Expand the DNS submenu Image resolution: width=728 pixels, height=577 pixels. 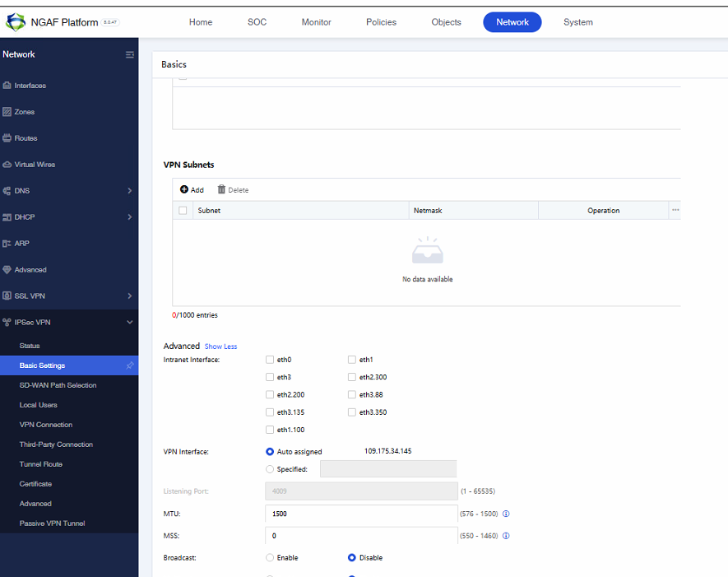click(129, 191)
